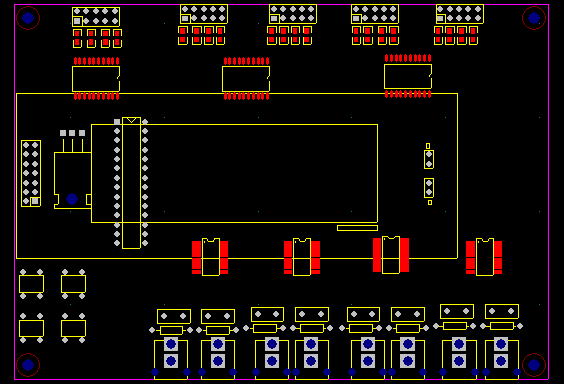The width and height of the screenshot is (564, 384).
Task: Select the square pin-1 pad of the DIP socket
Action: coord(117,122)
